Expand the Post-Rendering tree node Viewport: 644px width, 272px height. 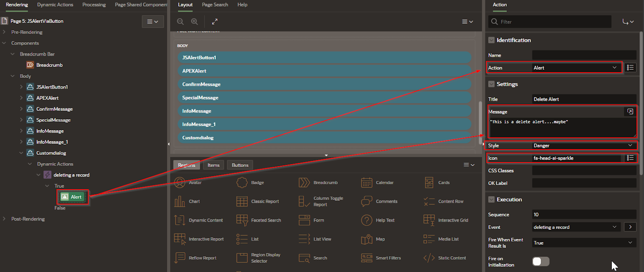point(4,219)
